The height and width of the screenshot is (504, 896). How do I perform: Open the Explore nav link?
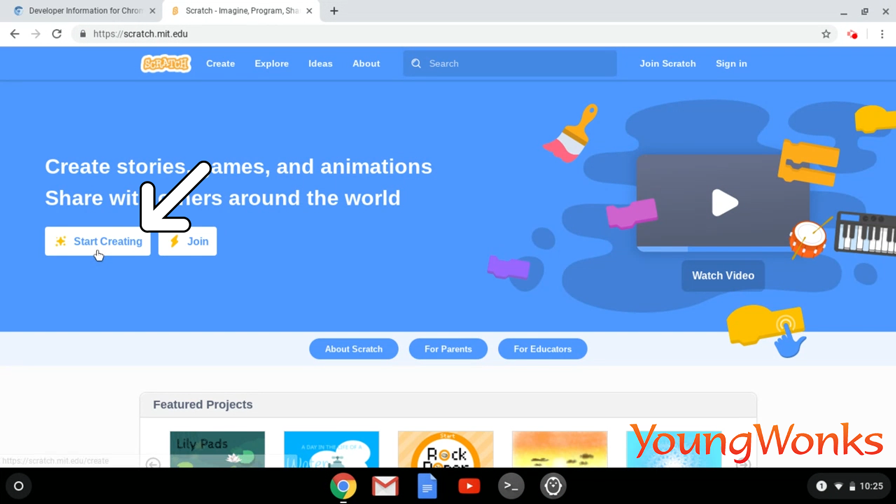[271, 63]
